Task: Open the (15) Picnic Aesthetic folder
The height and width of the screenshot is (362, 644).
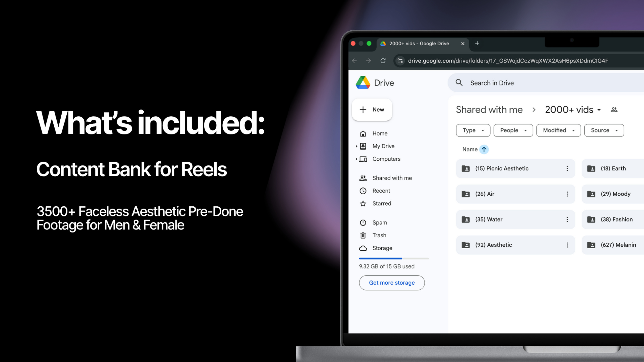Action: [x=515, y=169]
